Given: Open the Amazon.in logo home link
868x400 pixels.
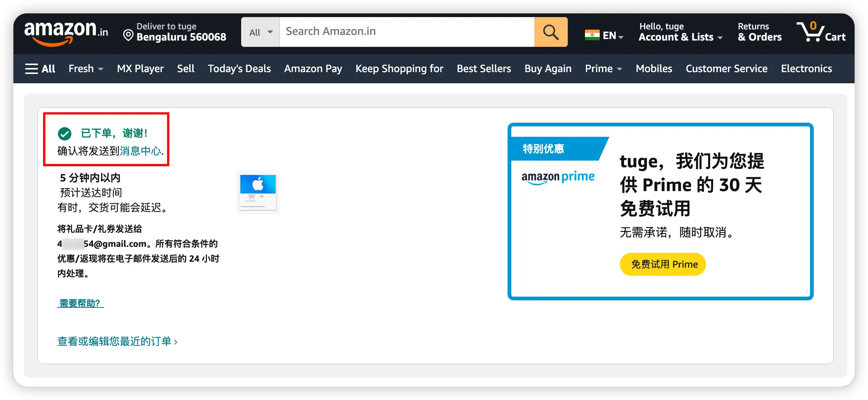Looking at the screenshot, I should click(66, 33).
